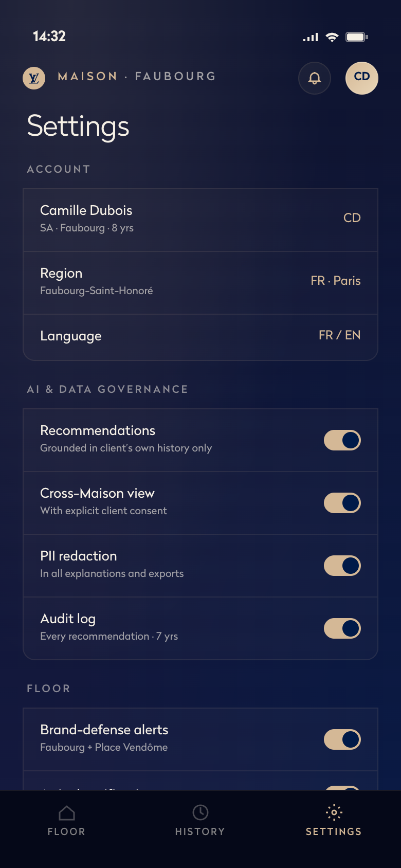Viewport: 401px width, 868px height.
Task: Open the History clock icon
Action: (x=200, y=812)
